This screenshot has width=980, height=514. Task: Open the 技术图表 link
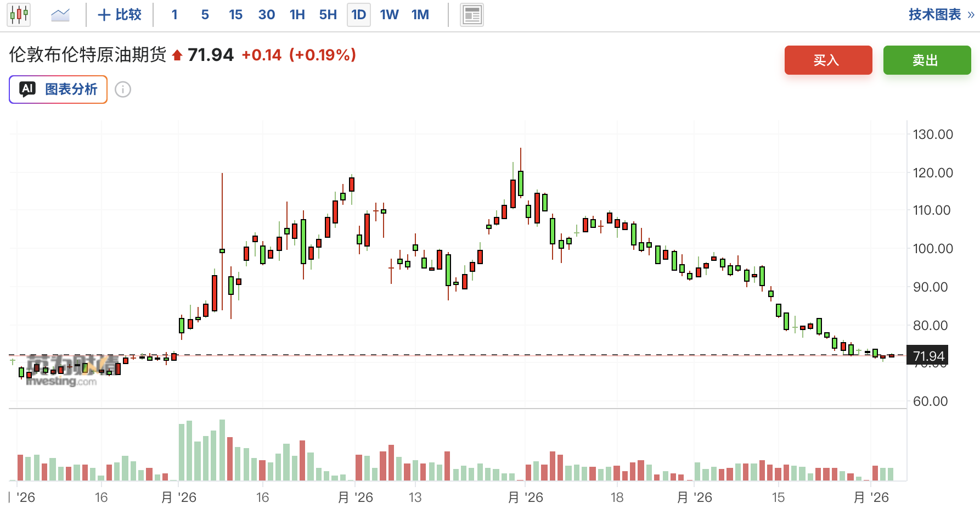point(935,15)
